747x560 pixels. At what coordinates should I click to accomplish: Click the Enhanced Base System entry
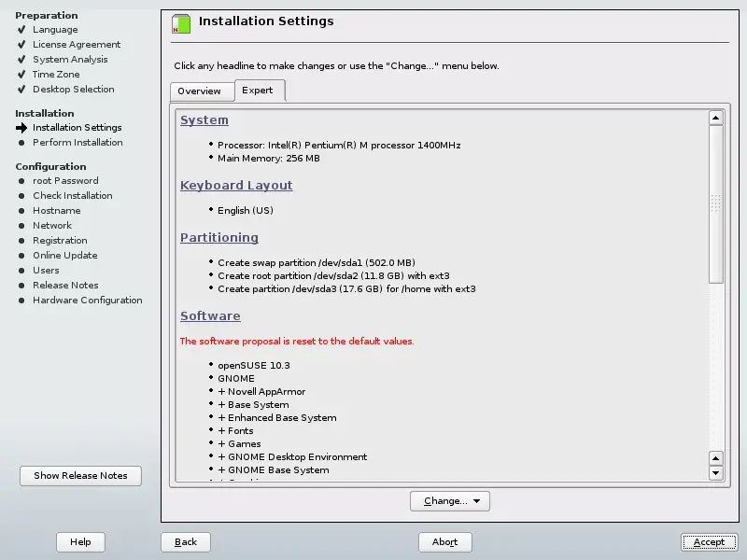(277, 418)
